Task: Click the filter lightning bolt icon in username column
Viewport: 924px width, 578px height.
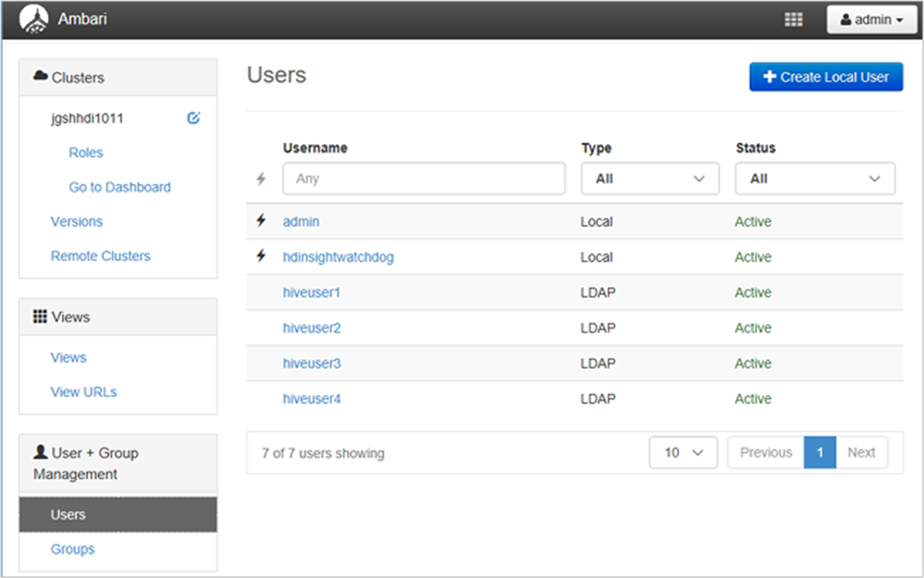Action: click(262, 178)
